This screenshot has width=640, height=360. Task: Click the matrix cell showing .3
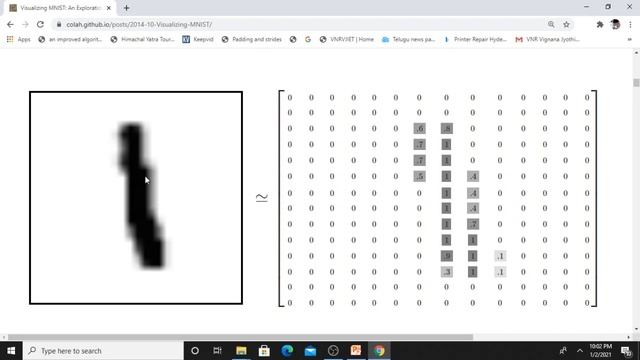pos(447,272)
